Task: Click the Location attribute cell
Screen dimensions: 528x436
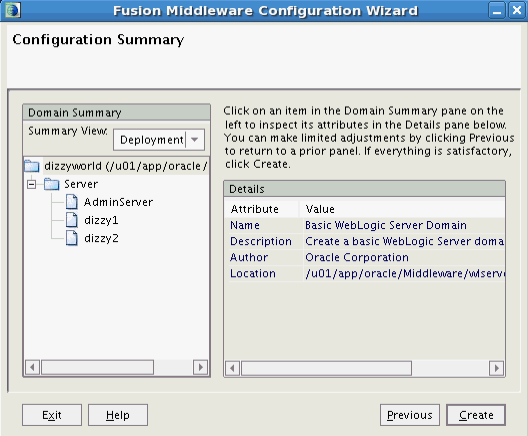Action: [x=264, y=273]
